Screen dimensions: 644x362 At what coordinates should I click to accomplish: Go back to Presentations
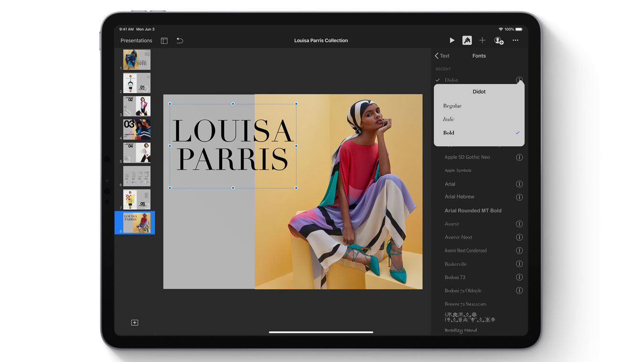(136, 41)
